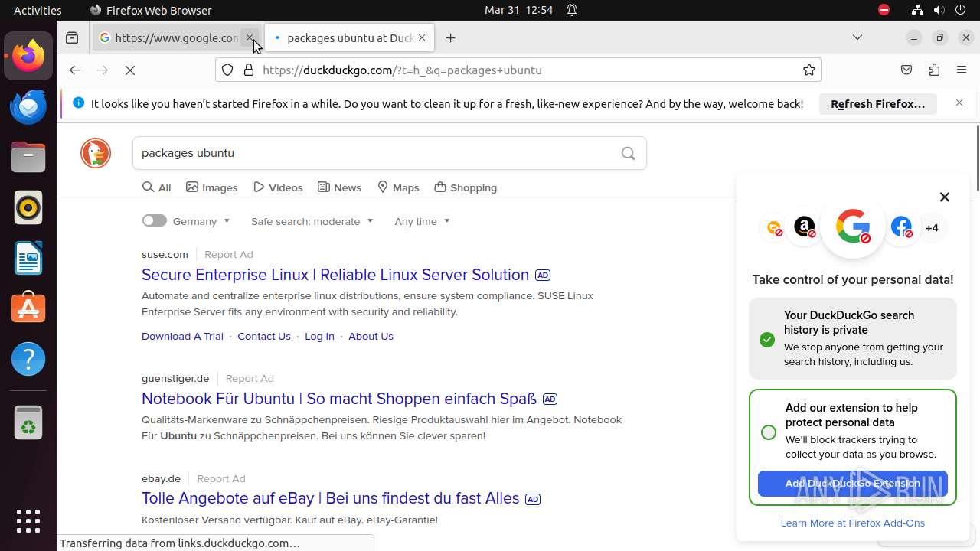Switch to Maps results
This screenshot has height=551, width=980.
[398, 187]
